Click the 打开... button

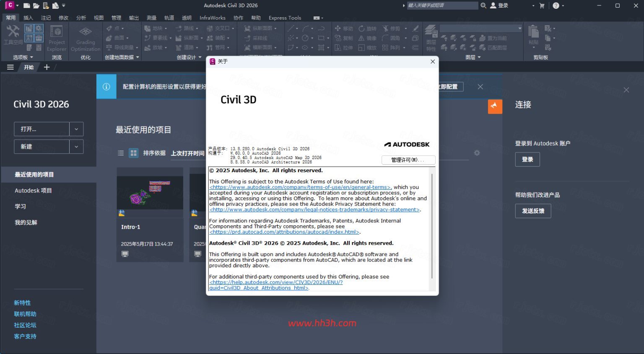coord(42,129)
